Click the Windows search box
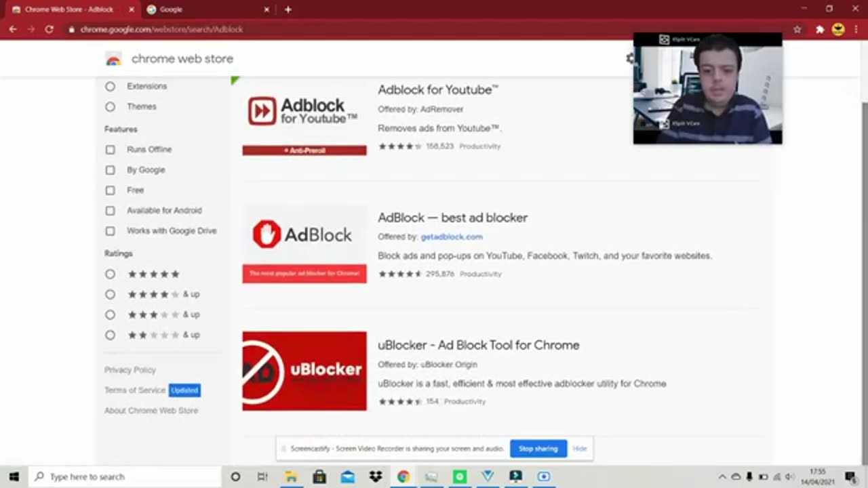Viewport: 868px width, 488px height. [125, 476]
